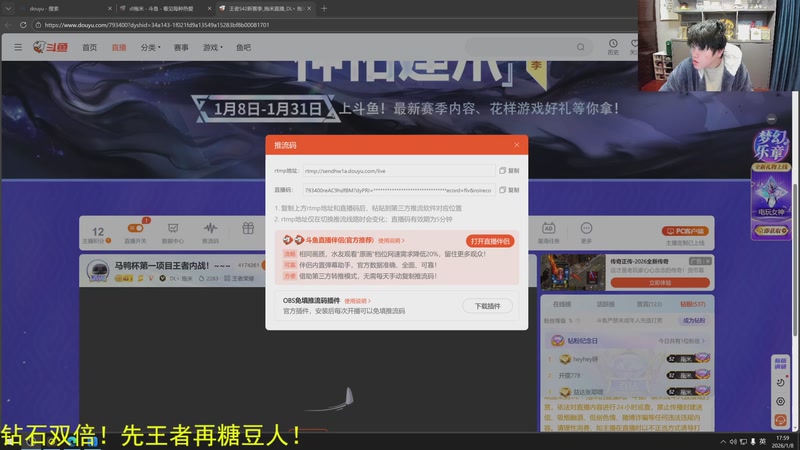The image size is (800, 450).
Task: Open a new browser tab with plus
Action: 324,8
